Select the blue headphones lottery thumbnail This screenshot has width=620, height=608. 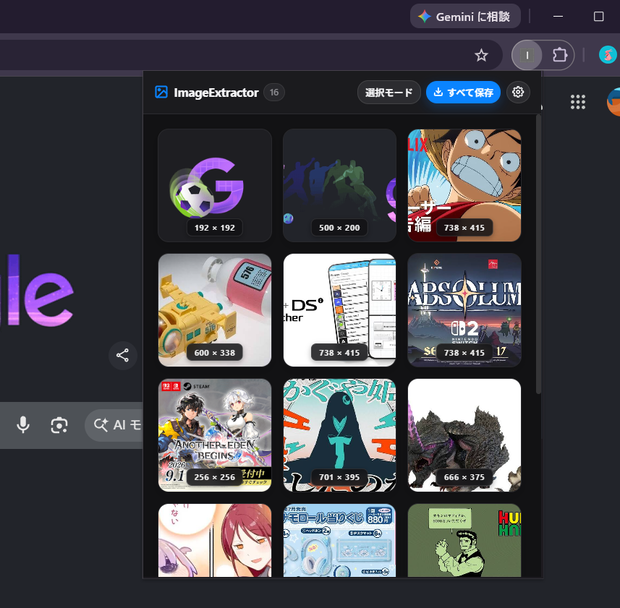click(340, 540)
